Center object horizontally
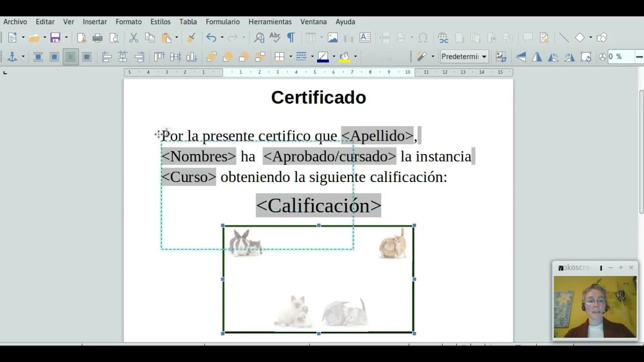This screenshot has width=644, height=362. (x=123, y=57)
